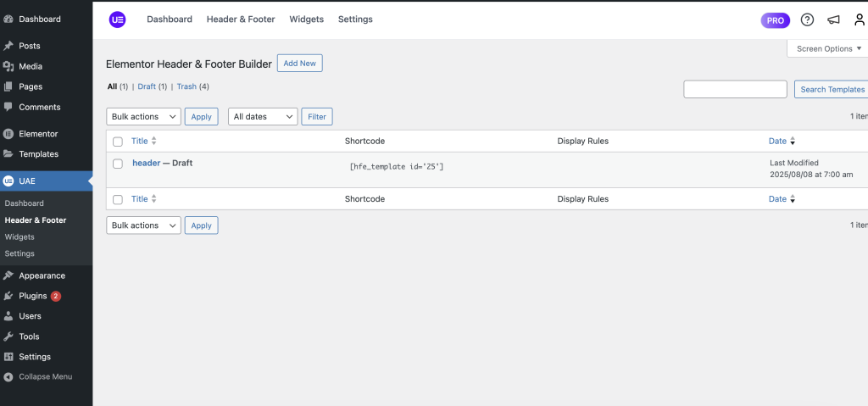
Task: Click sort arrows beside top Date header
Action: click(793, 142)
